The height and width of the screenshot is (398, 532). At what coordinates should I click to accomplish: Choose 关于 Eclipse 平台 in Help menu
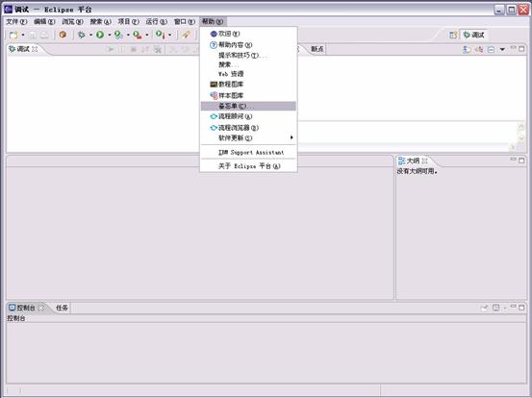tap(248, 166)
